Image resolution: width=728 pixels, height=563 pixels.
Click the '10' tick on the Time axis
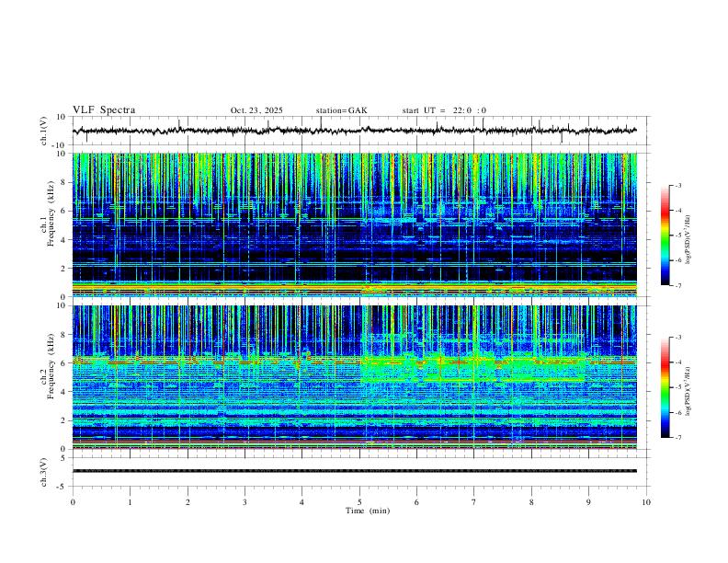click(x=646, y=502)
